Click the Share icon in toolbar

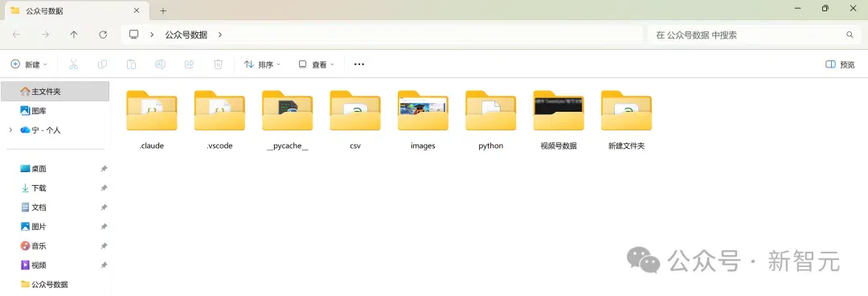(189, 64)
